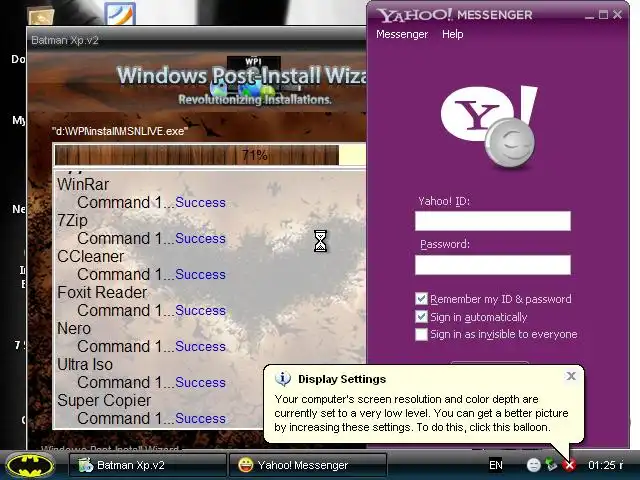Click the network connection tray icon
The width and height of the screenshot is (640, 480).
click(551, 464)
